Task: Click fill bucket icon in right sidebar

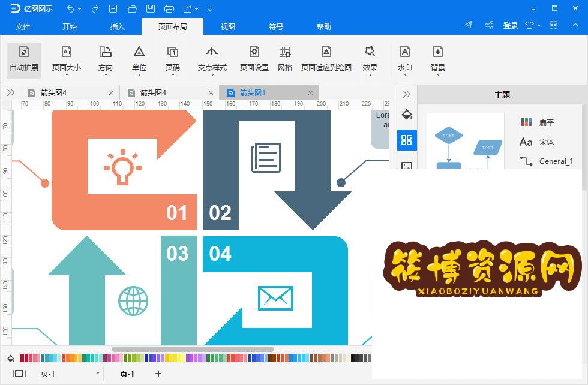Action: pyautogui.click(x=407, y=114)
